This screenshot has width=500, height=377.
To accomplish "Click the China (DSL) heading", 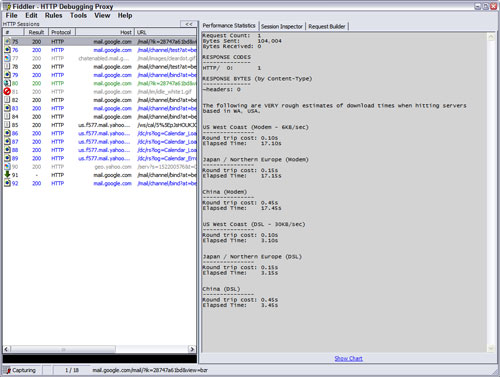I will 221,289.
